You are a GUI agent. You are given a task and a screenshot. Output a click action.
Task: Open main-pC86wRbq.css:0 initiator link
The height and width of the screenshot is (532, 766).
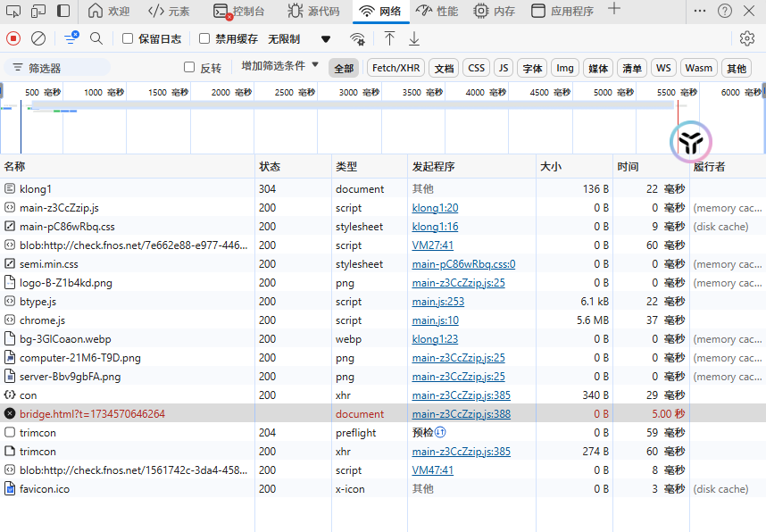point(463,264)
